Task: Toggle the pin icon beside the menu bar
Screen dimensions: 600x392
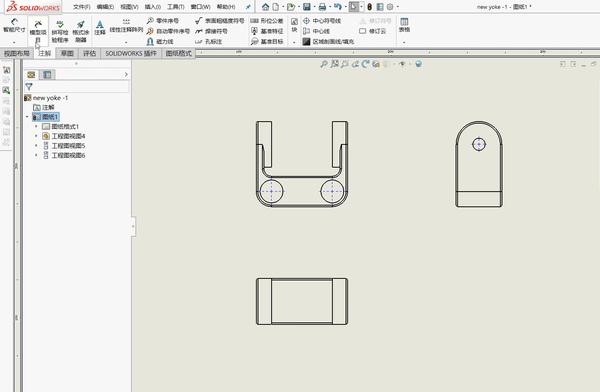Action: click(248, 7)
